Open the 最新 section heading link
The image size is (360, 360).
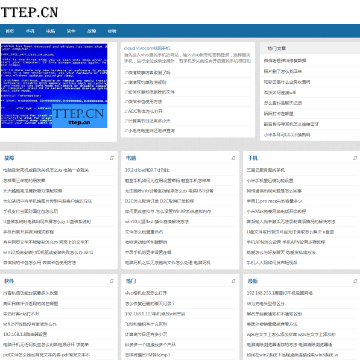[252, 281]
